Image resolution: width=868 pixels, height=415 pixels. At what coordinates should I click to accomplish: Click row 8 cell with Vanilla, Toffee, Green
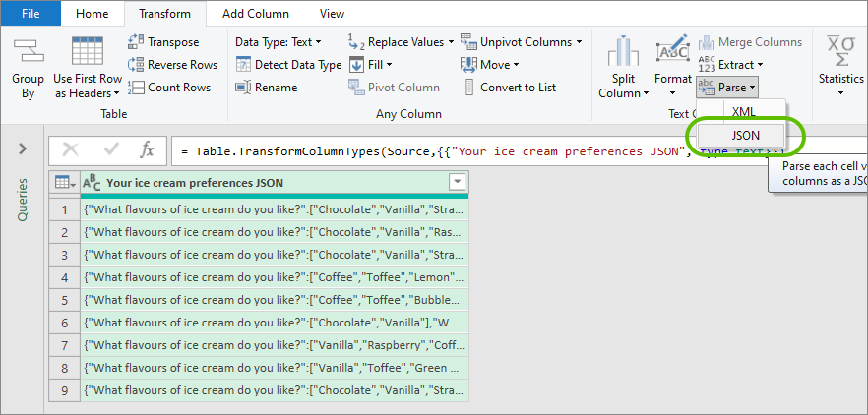[275, 368]
